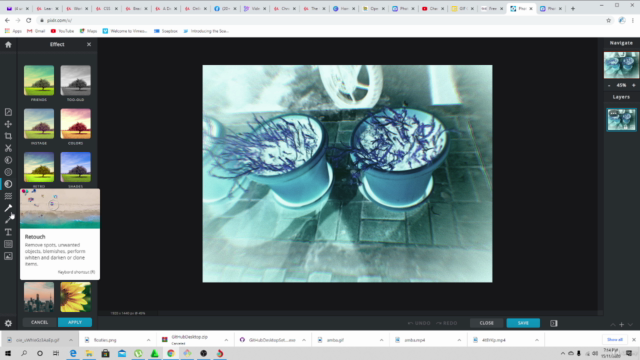Reload the browser page
640x360 pixels.
[29, 20]
